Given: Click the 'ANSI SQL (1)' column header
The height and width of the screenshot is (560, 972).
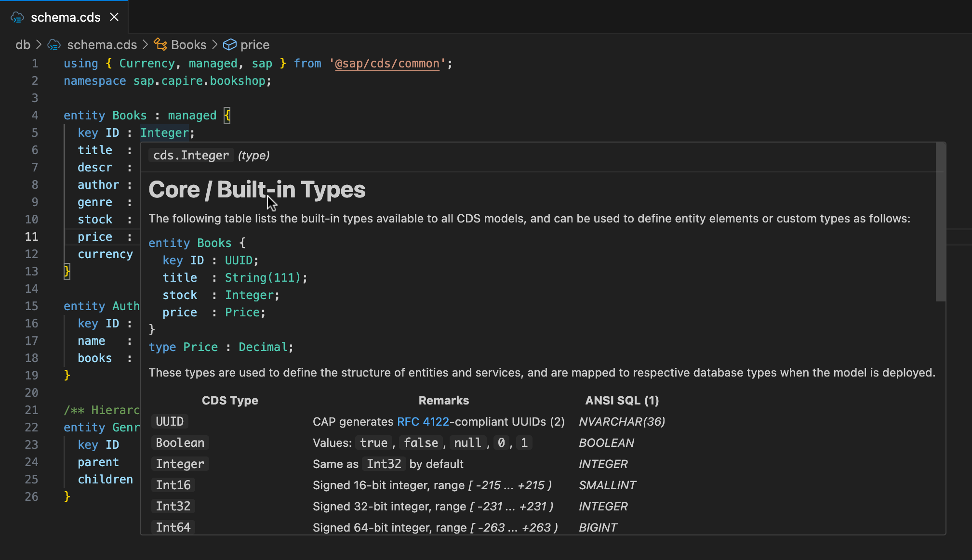Looking at the screenshot, I should click(x=622, y=401).
